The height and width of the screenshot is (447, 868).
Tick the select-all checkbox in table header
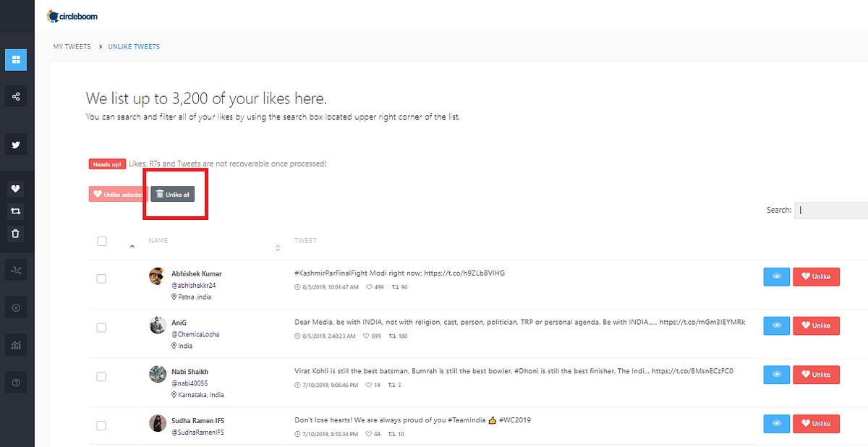coord(102,241)
